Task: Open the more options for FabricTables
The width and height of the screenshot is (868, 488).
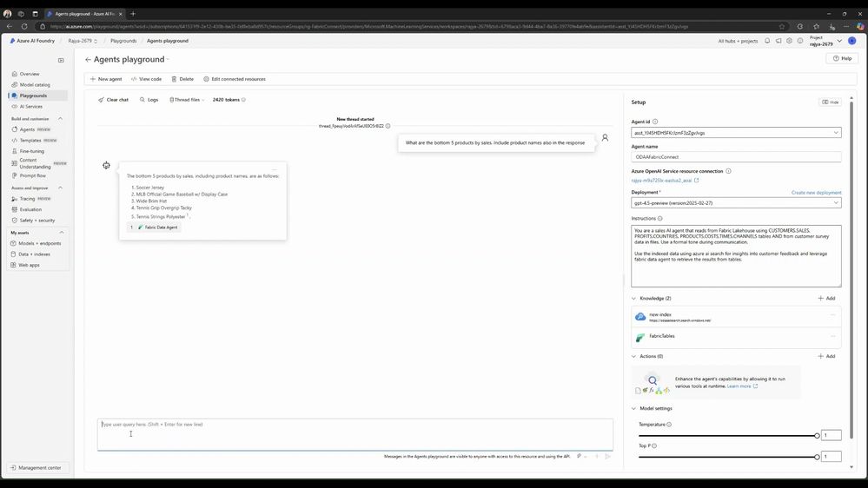Action: (832, 336)
